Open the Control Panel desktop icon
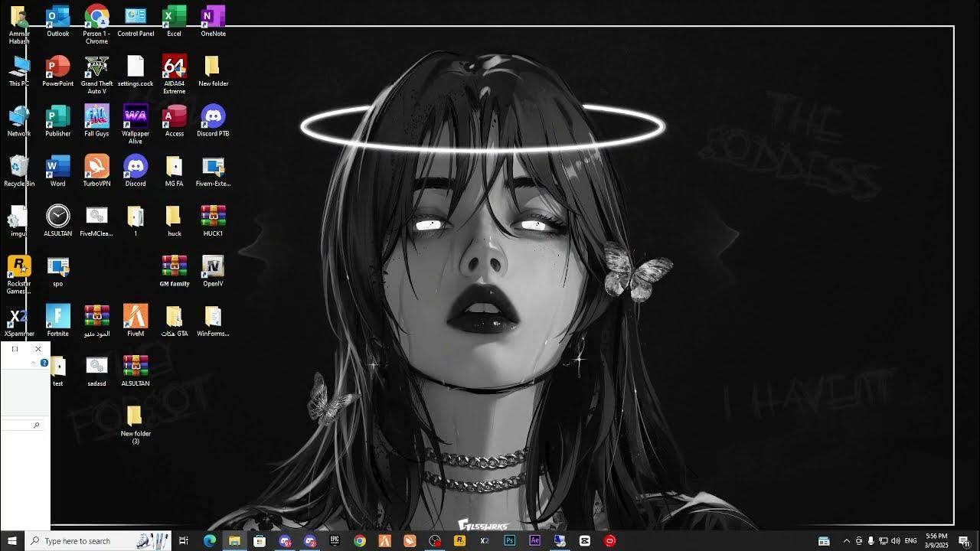The image size is (980, 551). pyautogui.click(x=136, y=21)
